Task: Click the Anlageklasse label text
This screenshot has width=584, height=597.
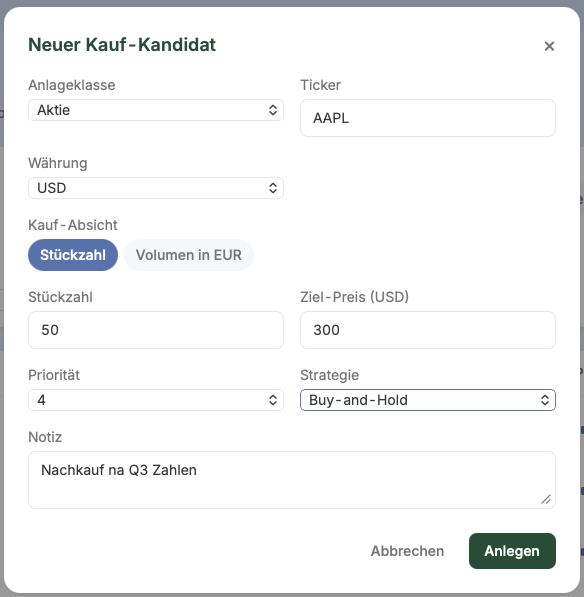Action: [72, 85]
